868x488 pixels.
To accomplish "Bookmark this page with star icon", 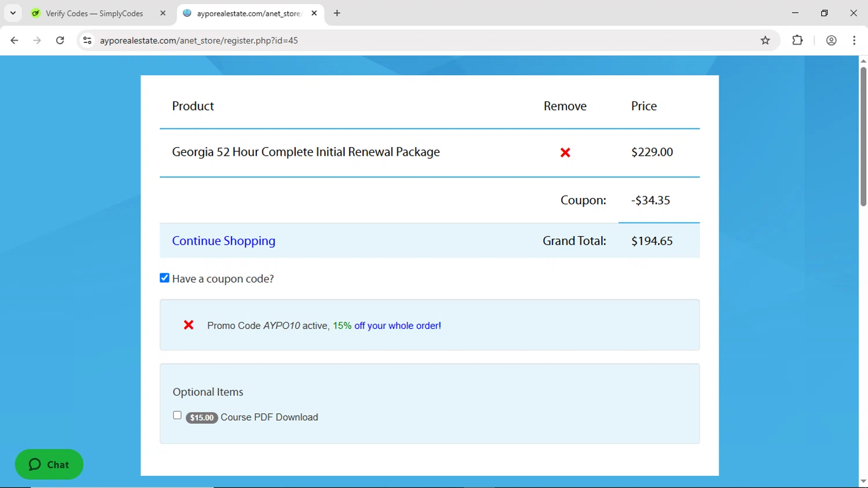I will click(x=765, y=41).
